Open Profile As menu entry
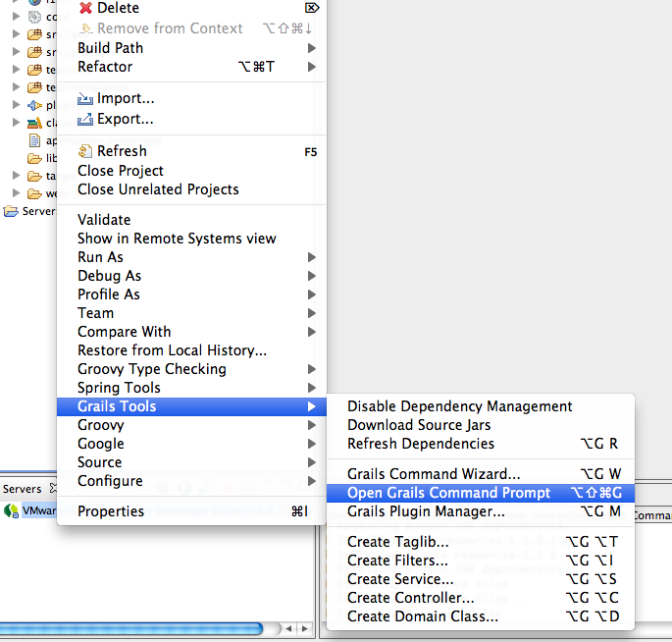Image resolution: width=672 pixels, height=642 pixels. 191,294
